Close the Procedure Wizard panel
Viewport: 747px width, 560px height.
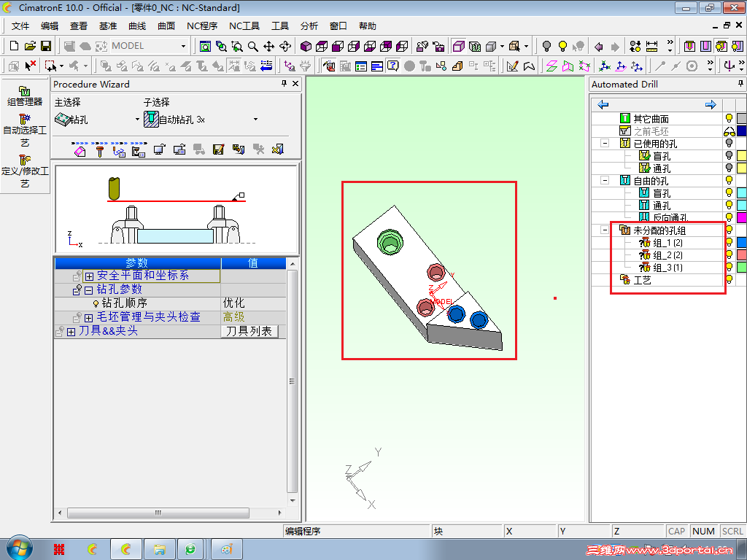pos(295,83)
